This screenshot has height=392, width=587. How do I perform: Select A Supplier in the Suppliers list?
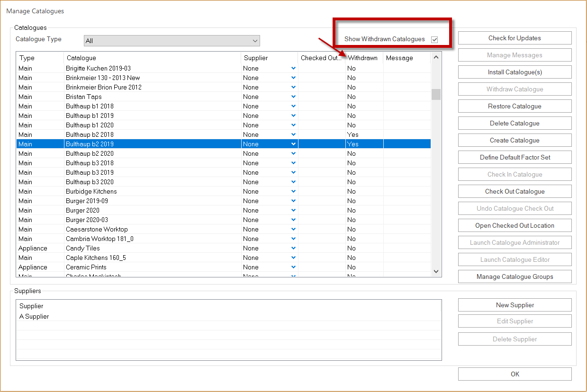click(x=228, y=316)
